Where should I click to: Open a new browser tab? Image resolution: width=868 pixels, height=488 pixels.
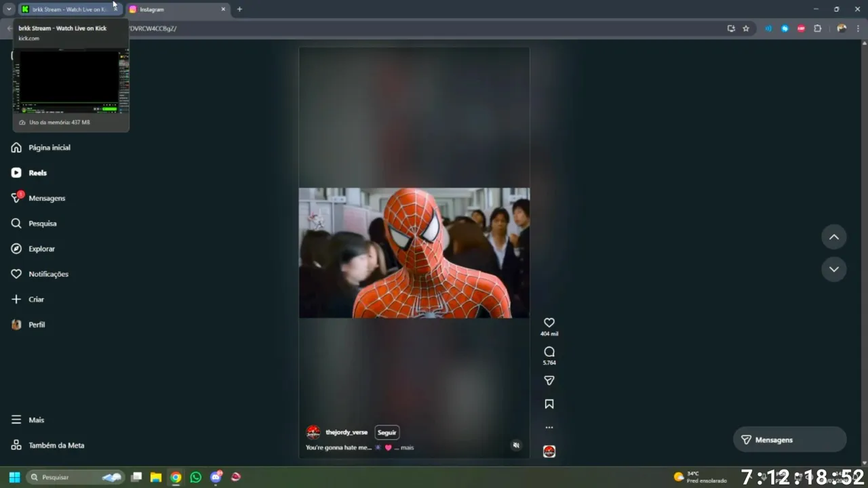tap(239, 9)
